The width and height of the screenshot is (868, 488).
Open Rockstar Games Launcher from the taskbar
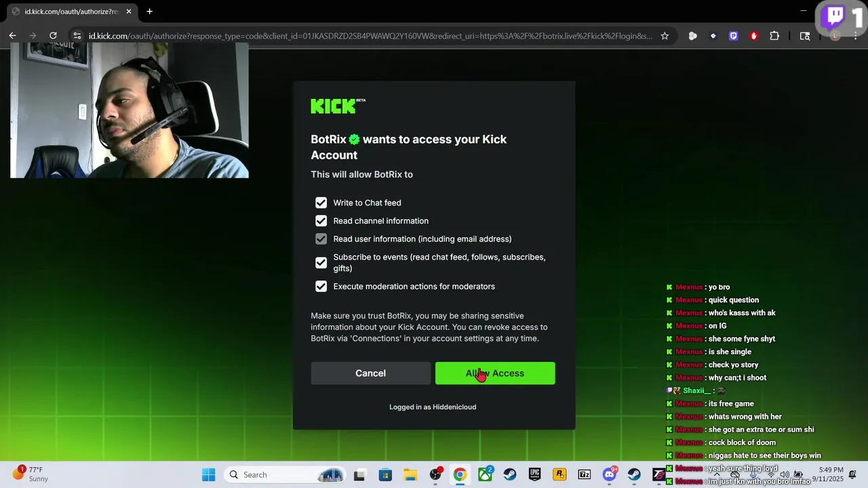tap(559, 474)
